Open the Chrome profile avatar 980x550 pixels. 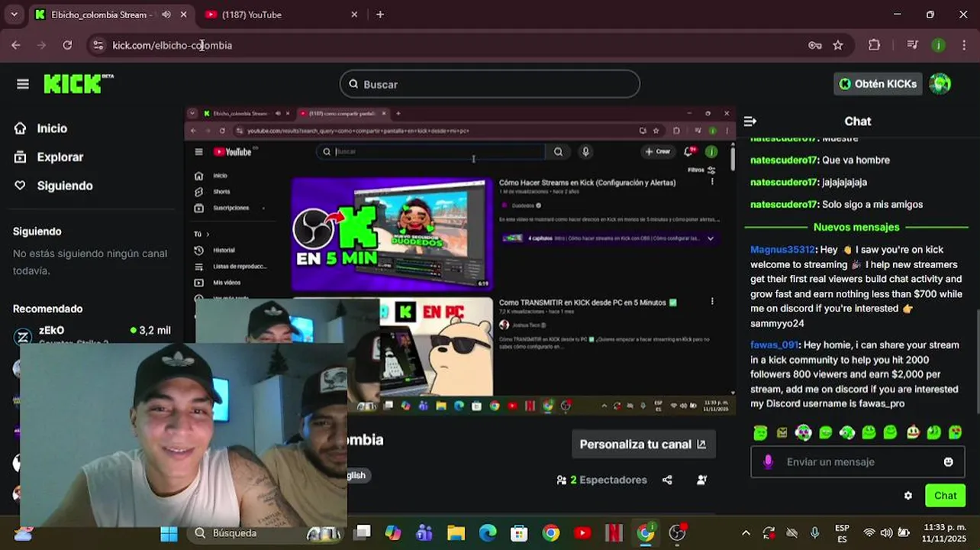tap(938, 45)
